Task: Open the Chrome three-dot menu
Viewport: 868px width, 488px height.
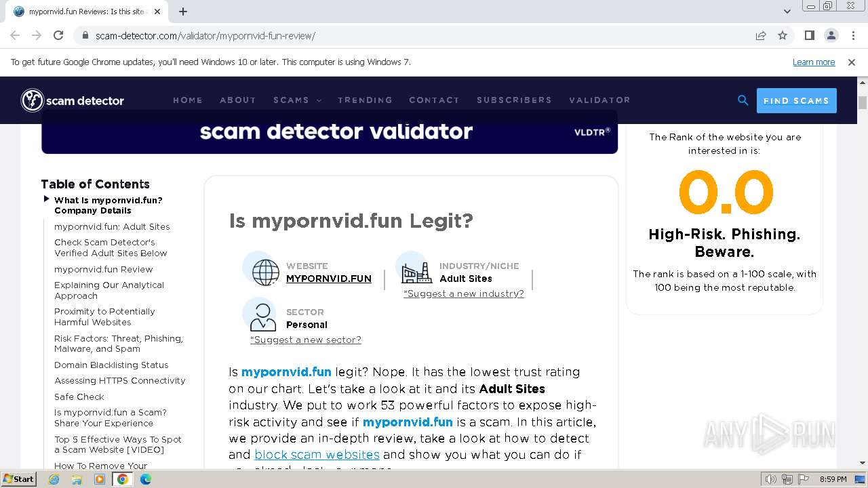Action: (x=852, y=36)
